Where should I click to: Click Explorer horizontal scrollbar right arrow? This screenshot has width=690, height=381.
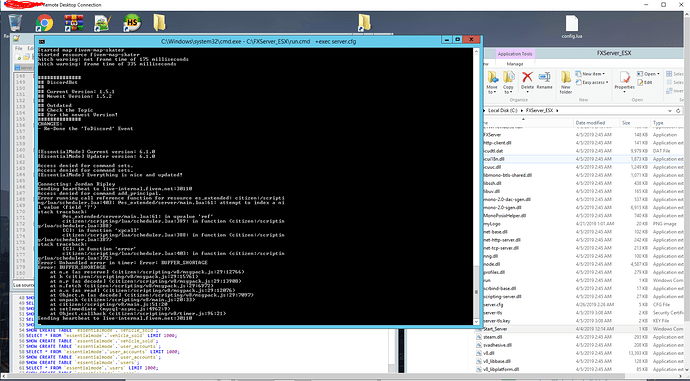(681, 377)
